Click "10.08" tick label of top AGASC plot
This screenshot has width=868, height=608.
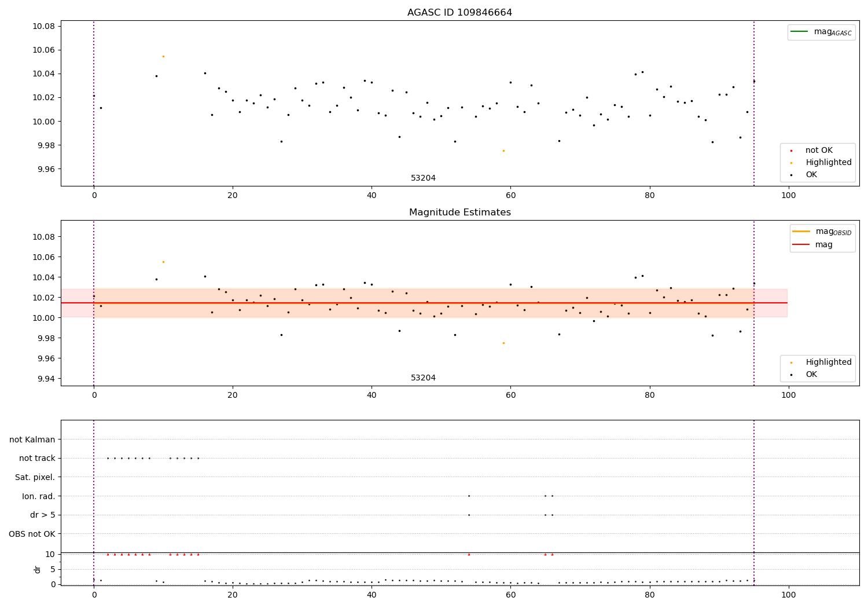click(43, 26)
